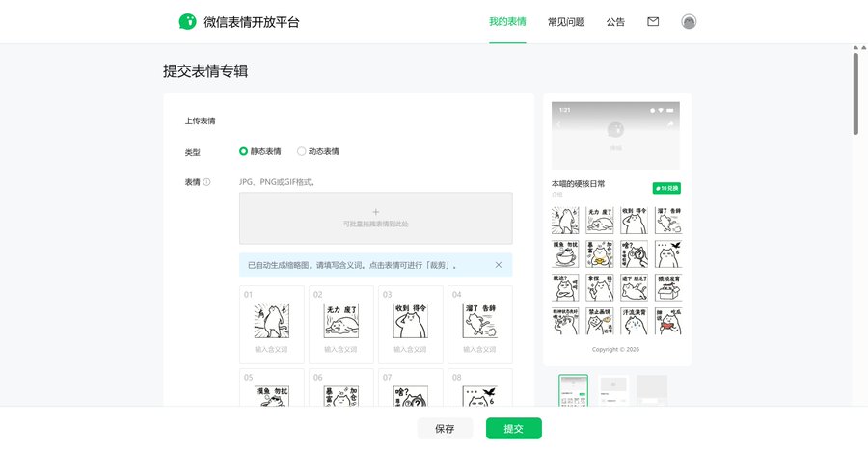Click sticker 03 收到 得令 thumbnail

[410, 321]
